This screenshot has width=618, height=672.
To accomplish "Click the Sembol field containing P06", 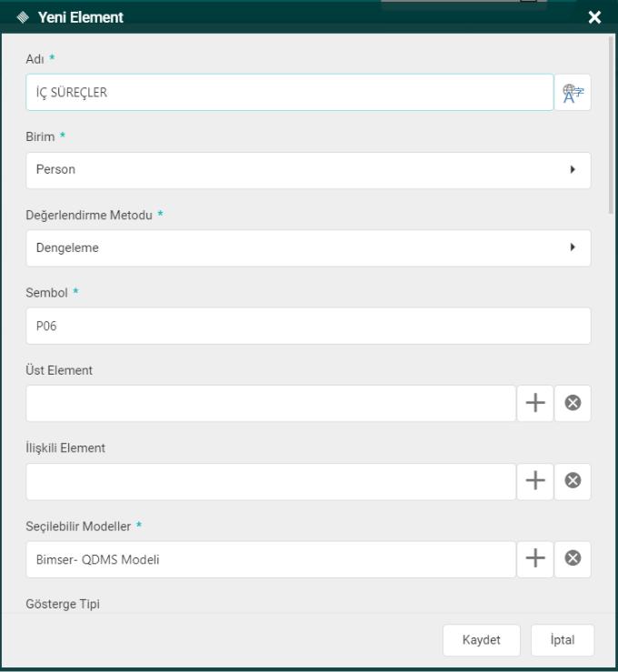I will (308, 326).
